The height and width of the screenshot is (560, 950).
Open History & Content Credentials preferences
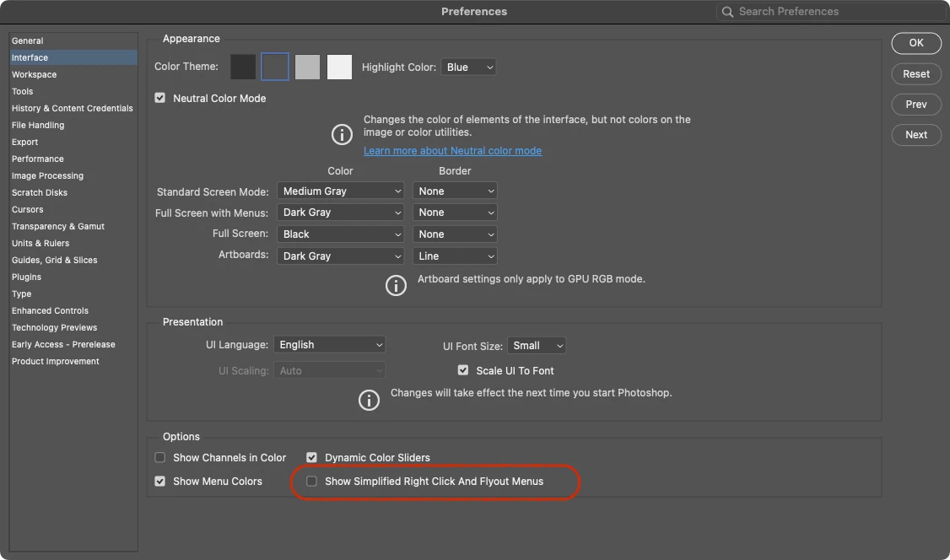73,108
